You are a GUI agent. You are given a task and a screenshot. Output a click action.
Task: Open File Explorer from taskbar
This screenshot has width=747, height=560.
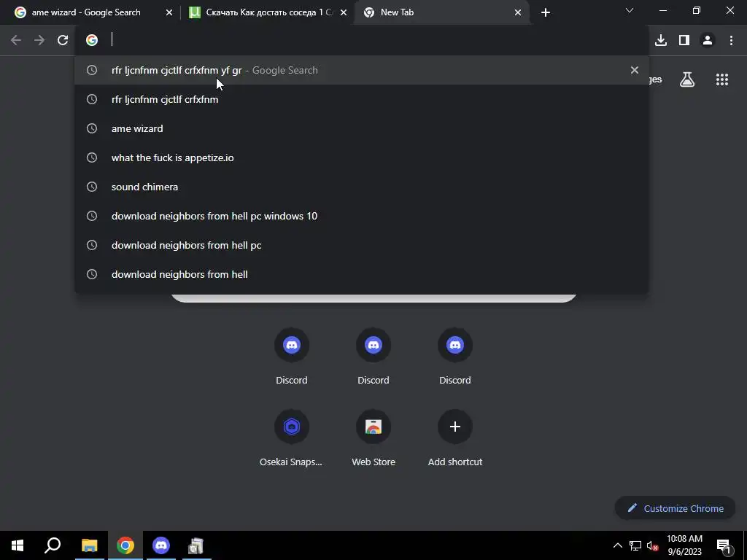(89, 545)
